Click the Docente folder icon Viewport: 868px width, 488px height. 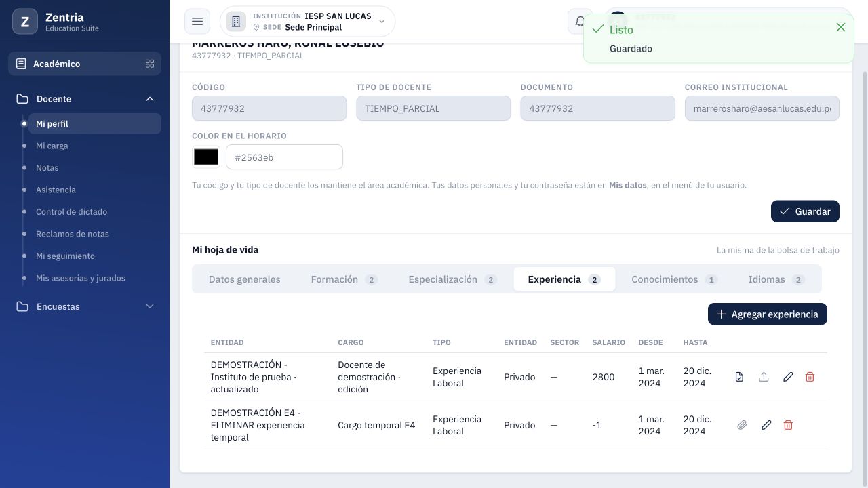22,99
